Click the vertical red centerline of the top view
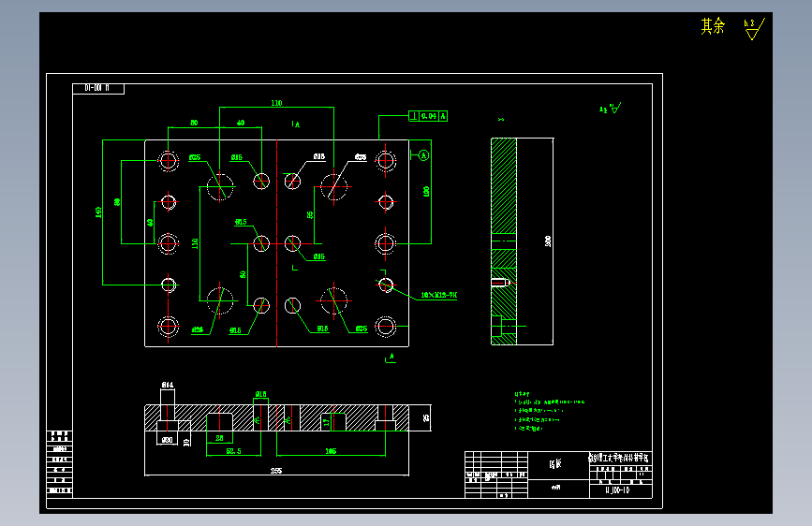 (277, 243)
